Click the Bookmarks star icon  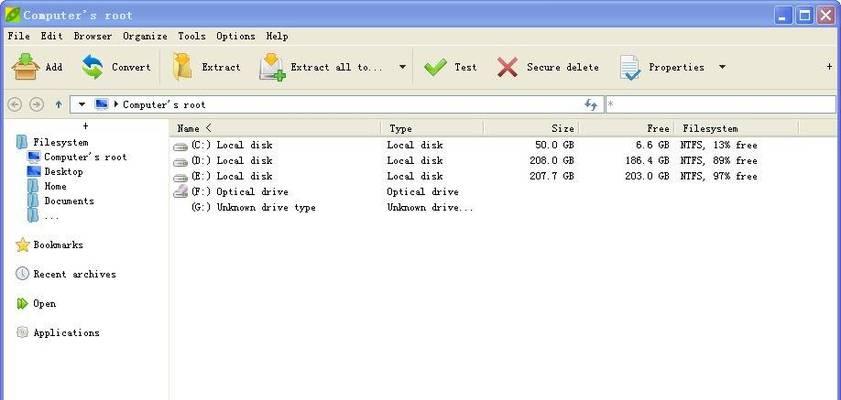23,245
